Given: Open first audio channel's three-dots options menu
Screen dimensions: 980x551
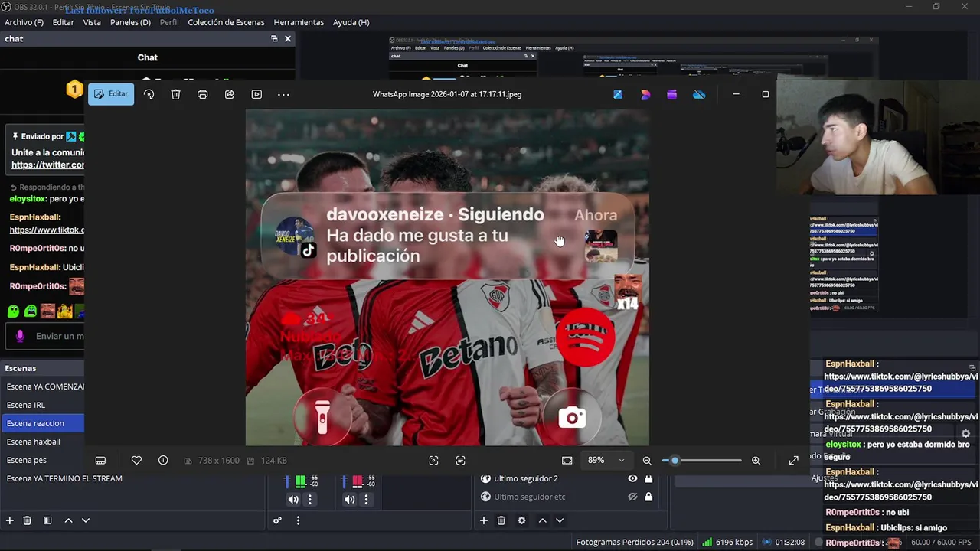Looking at the screenshot, I should 309,500.
